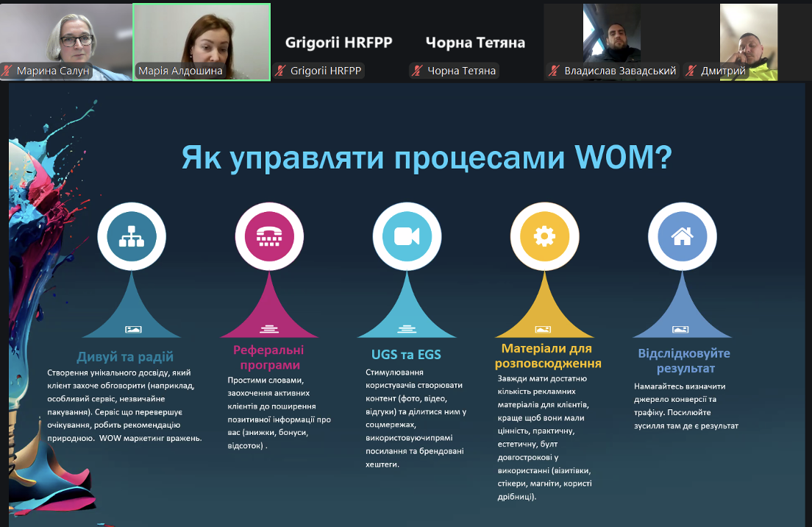The height and width of the screenshot is (527, 812).
Task: Click muted microphone icon next to Дмитрий
Action: pyautogui.click(x=691, y=71)
